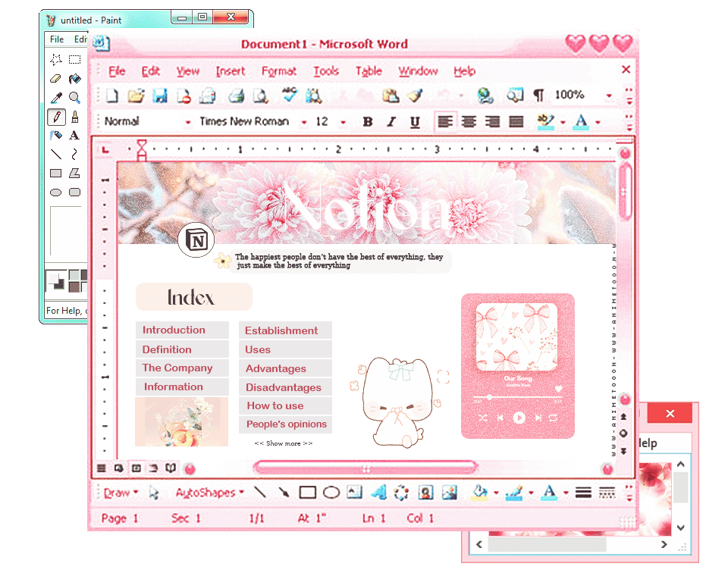The height and width of the screenshot is (576, 728).
Task: Open the Format menu in Word
Action: coord(278,71)
